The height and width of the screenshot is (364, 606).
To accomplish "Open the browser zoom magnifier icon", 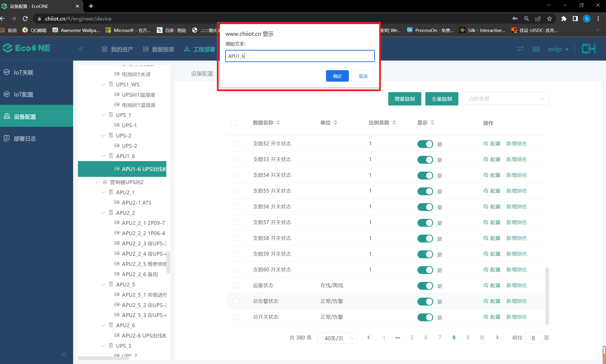I will tap(526, 19).
